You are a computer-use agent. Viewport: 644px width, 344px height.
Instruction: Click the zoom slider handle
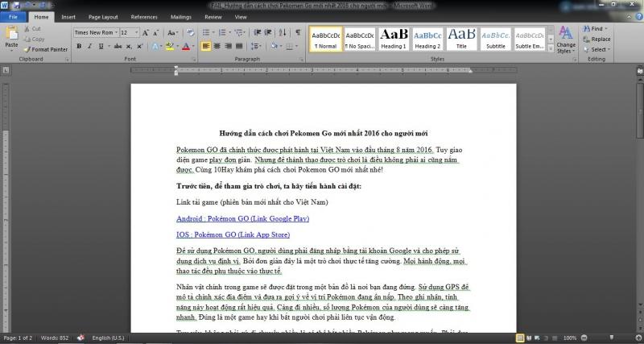click(611, 338)
